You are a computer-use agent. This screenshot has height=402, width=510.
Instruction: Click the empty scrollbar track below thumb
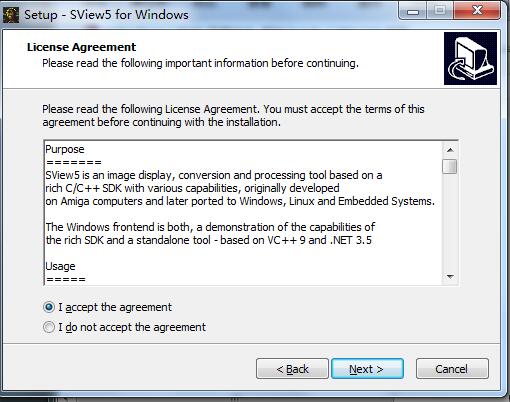450,222
